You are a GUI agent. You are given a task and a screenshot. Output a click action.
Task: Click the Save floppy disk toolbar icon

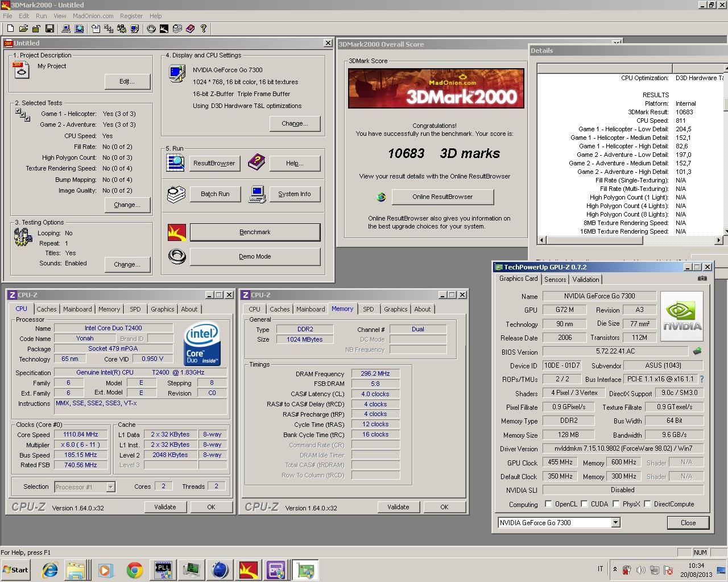(x=49, y=28)
